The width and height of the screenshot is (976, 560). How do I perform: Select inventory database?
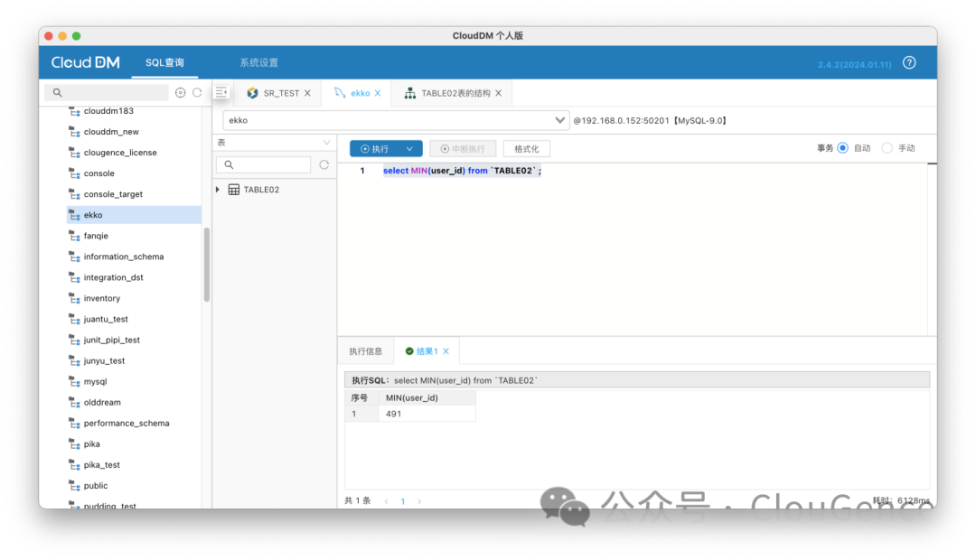(101, 299)
